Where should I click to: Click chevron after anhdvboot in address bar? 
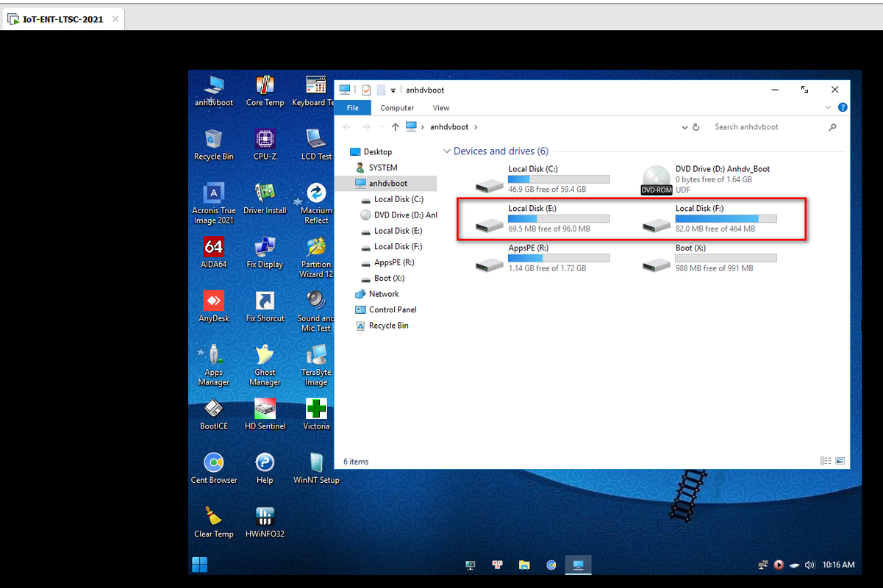tap(476, 127)
